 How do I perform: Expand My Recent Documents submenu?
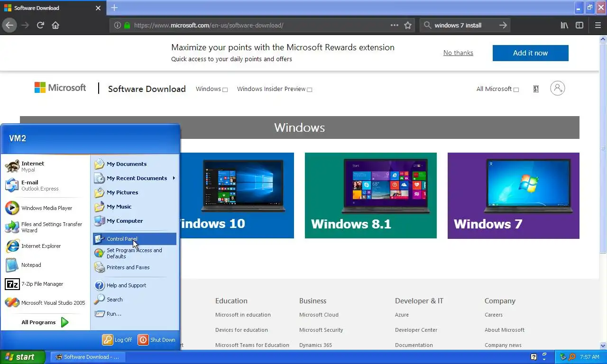tap(135, 178)
